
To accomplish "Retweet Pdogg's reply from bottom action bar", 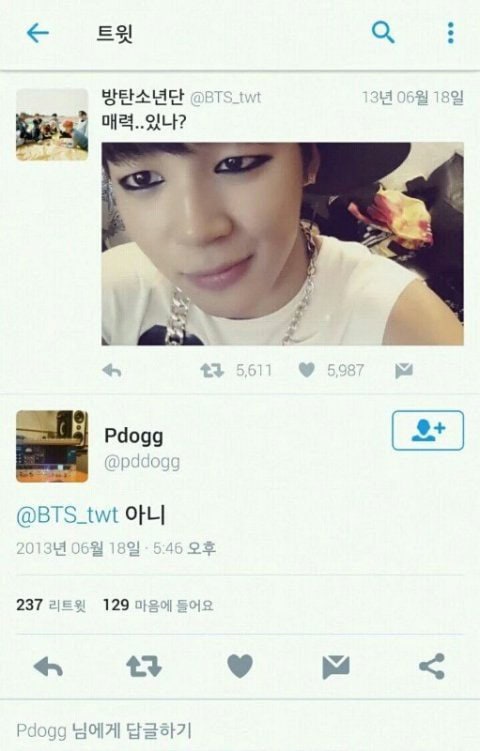I will point(144,666).
